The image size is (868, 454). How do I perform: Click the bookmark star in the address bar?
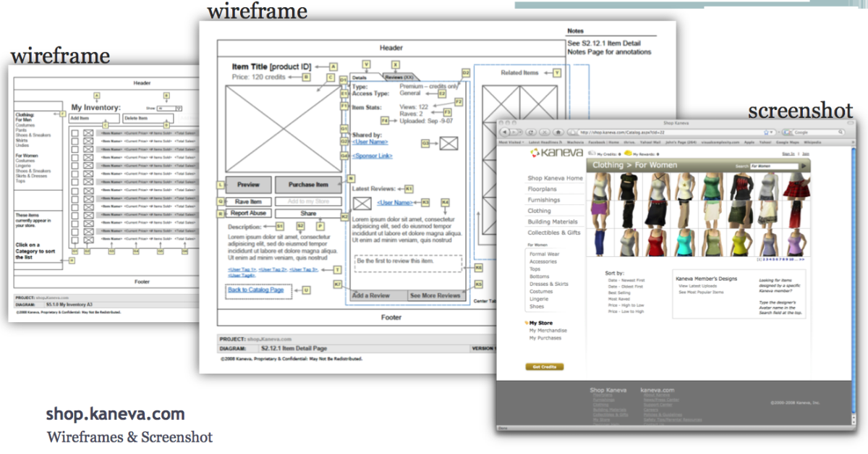[x=766, y=133]
